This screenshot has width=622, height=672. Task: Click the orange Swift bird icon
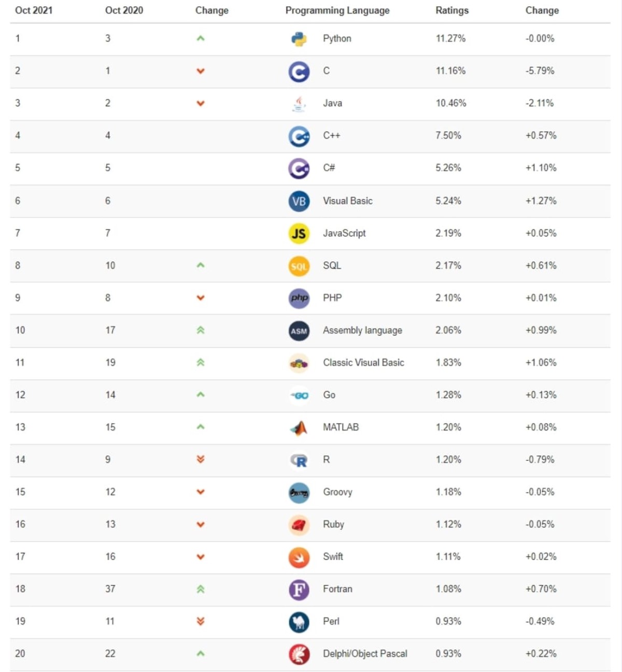(x=299, y=557)
